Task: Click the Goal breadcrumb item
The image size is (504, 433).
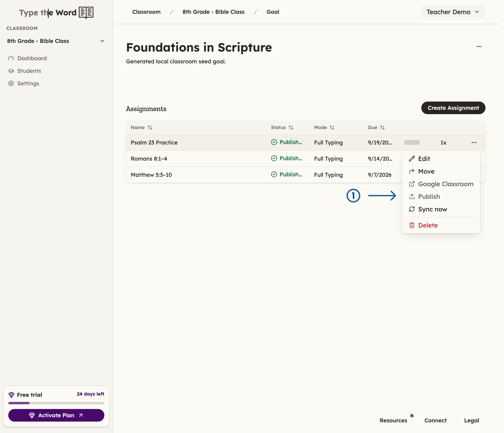Action: point(273,12)
